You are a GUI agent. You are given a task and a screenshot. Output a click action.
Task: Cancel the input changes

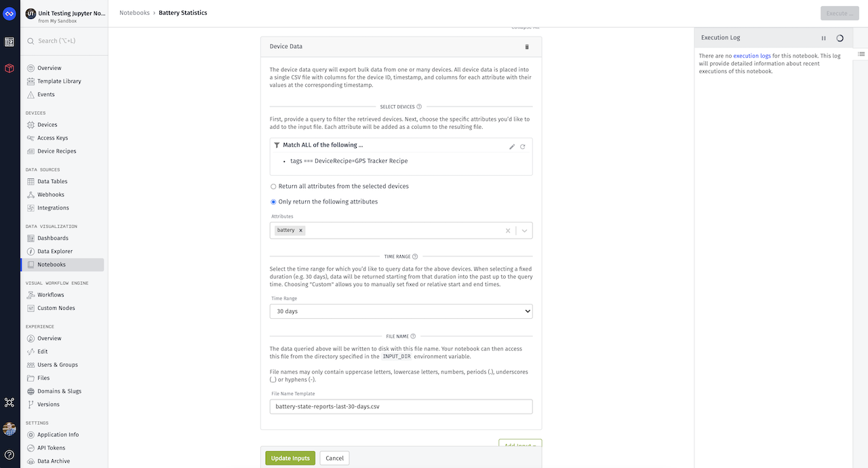[x=334, y=459]
